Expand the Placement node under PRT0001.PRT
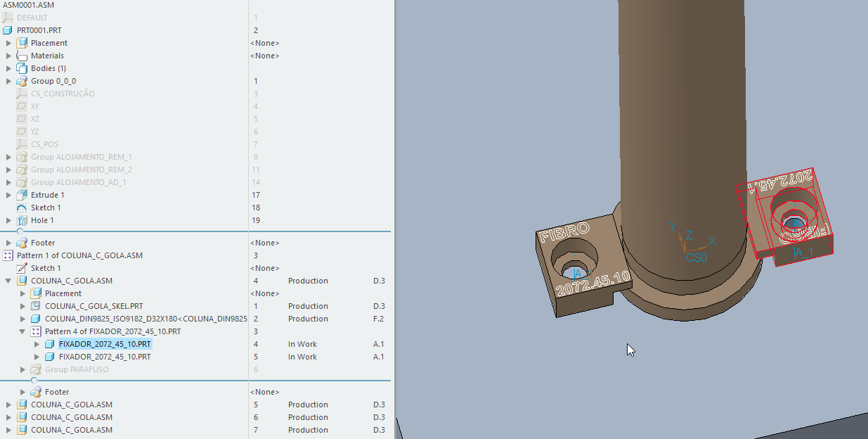Screen dimensions: 868x439 coord(9,43)
